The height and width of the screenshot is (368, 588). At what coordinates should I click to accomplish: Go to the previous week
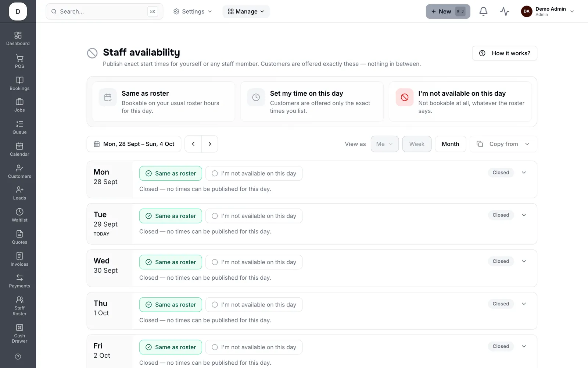[x=193, y=144]
